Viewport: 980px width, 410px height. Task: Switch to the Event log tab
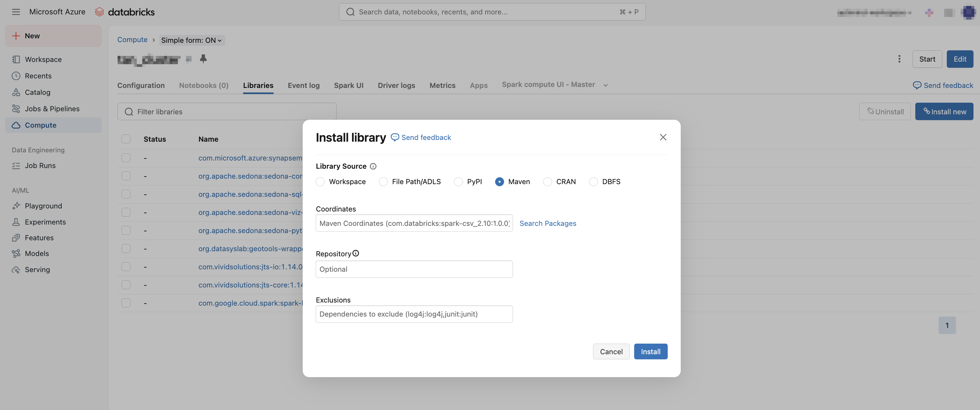pos(303,85)
